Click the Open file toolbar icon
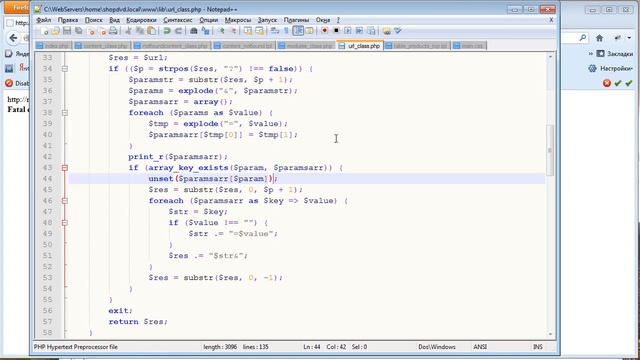Viewport: 640px width, 360px height. pos(55,31)
